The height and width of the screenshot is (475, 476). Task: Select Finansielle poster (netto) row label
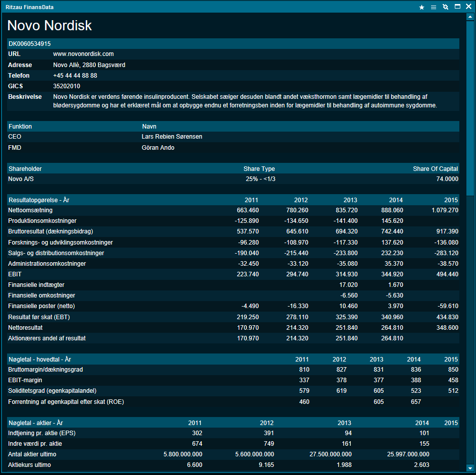41,306
